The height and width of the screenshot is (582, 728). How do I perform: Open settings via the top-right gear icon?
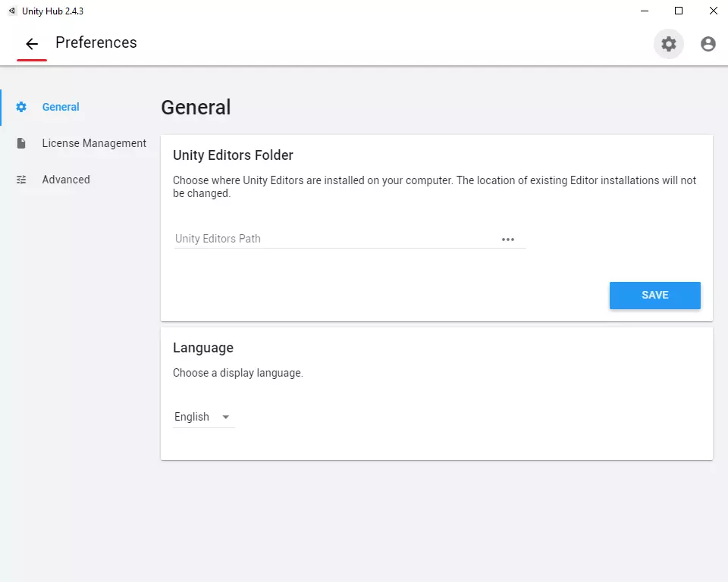point(669,44)
